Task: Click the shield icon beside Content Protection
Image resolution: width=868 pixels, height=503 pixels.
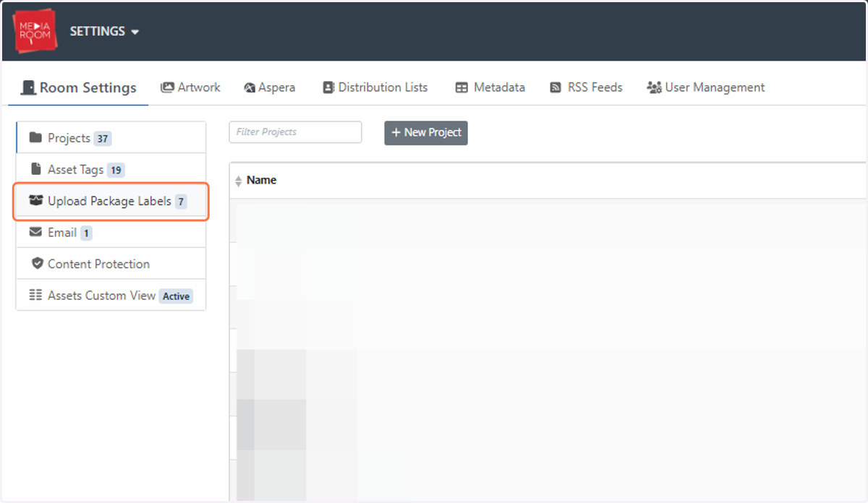Action: (38, 264)
